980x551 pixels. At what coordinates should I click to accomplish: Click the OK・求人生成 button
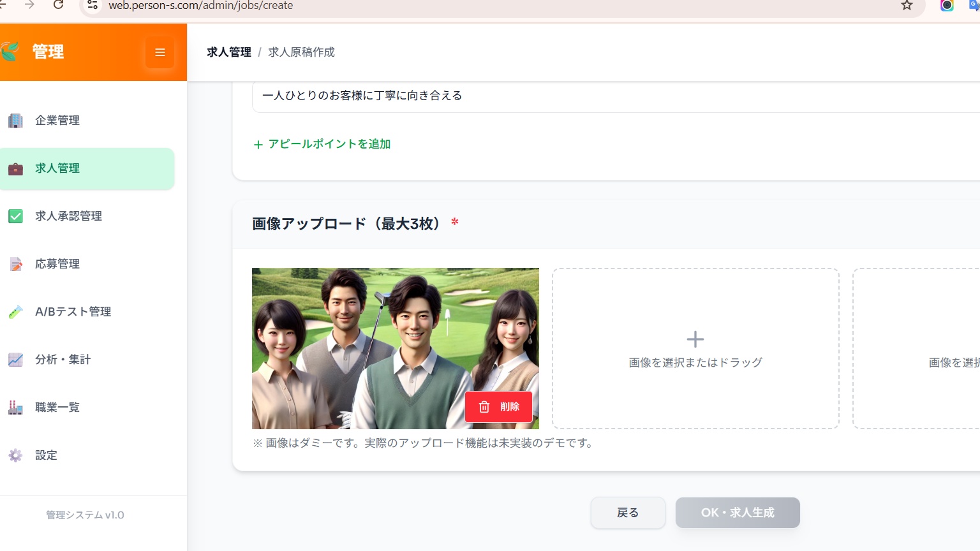click(x=738, y=512)
